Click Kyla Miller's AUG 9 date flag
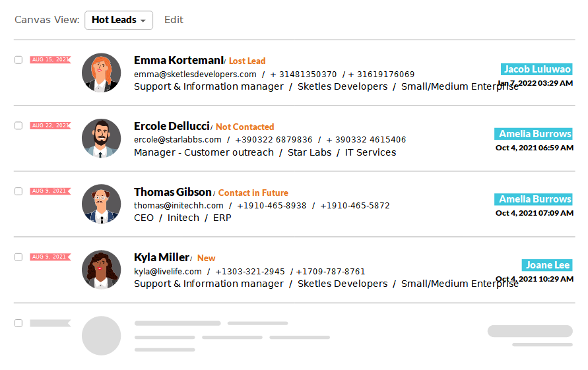Screen dimensions: 588x370 [50, 257]
